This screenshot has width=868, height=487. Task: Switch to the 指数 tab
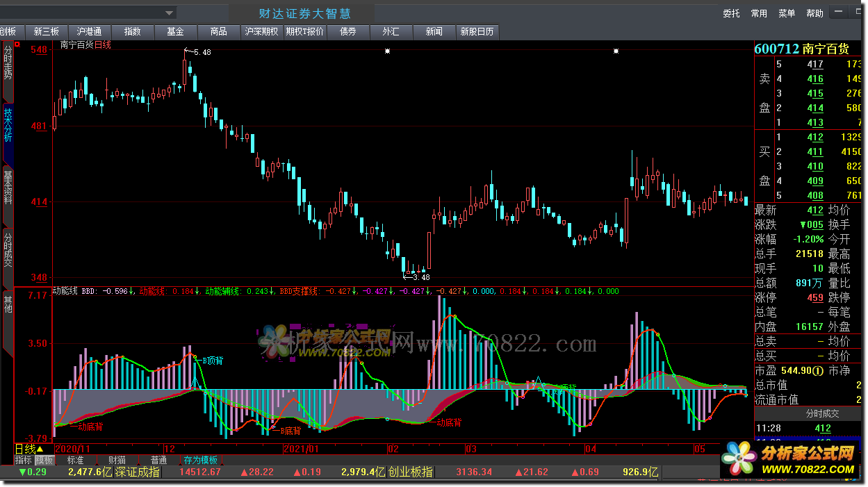[x=132, y=32]
